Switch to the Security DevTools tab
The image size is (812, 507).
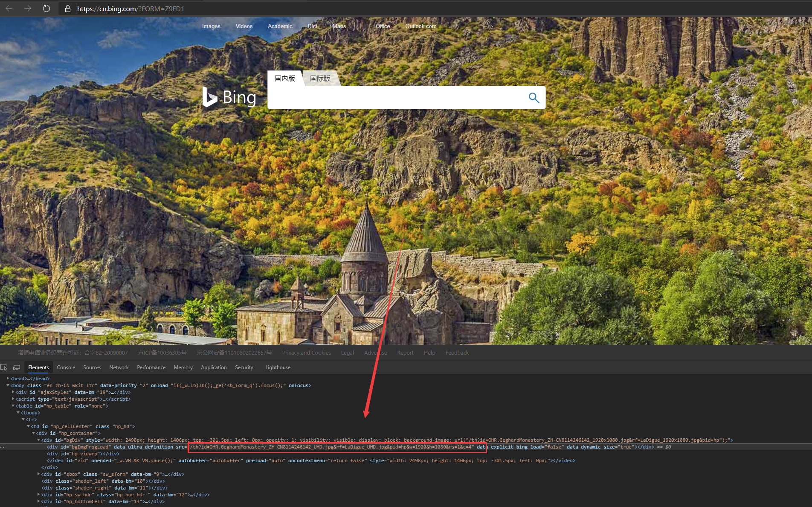coord(244,367)
